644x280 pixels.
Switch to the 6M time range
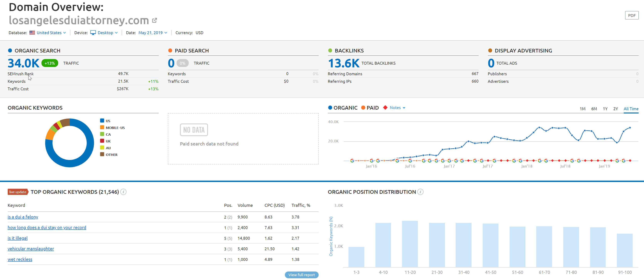[x=594, y=109]
